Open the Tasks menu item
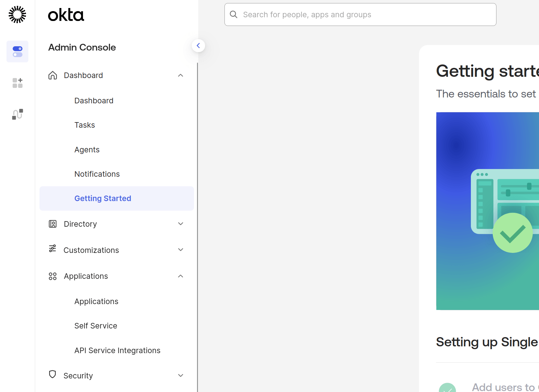539x392 pixels. (85, 125)
